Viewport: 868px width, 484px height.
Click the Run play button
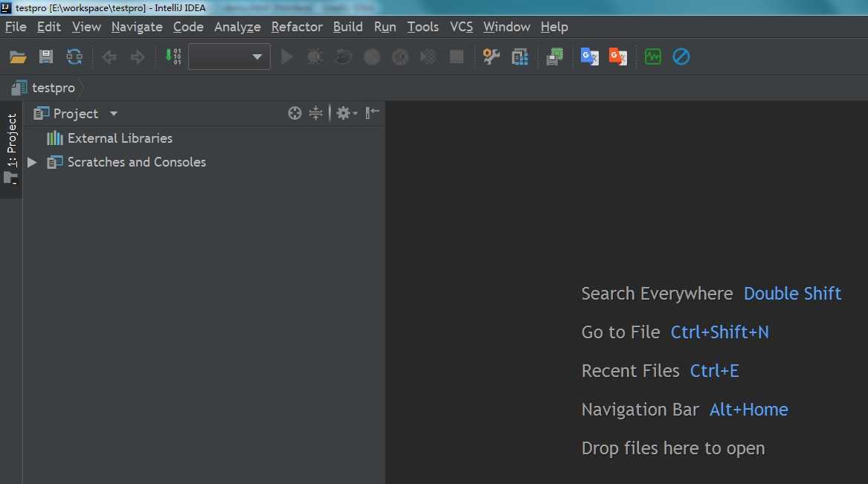click(287, 57)
